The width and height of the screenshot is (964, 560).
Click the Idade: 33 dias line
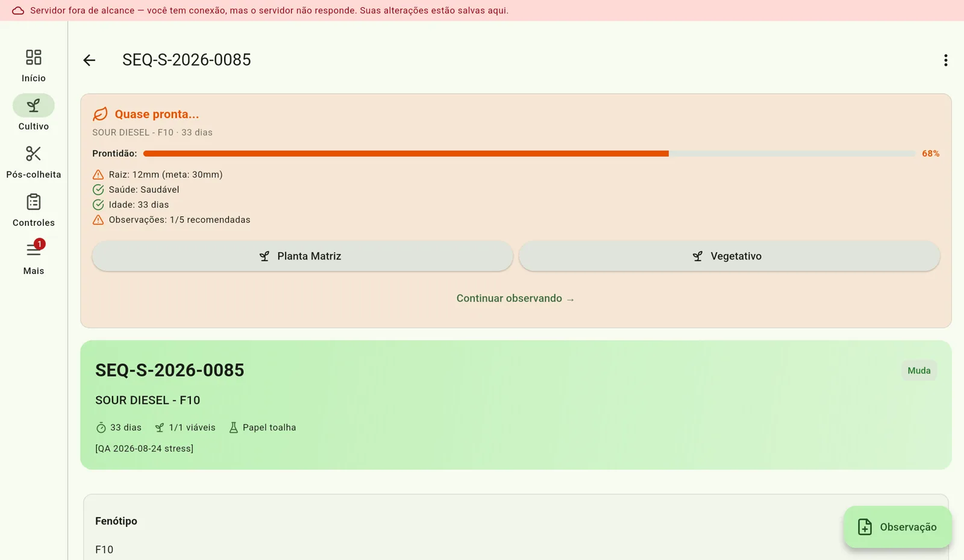tap(139, 205)
